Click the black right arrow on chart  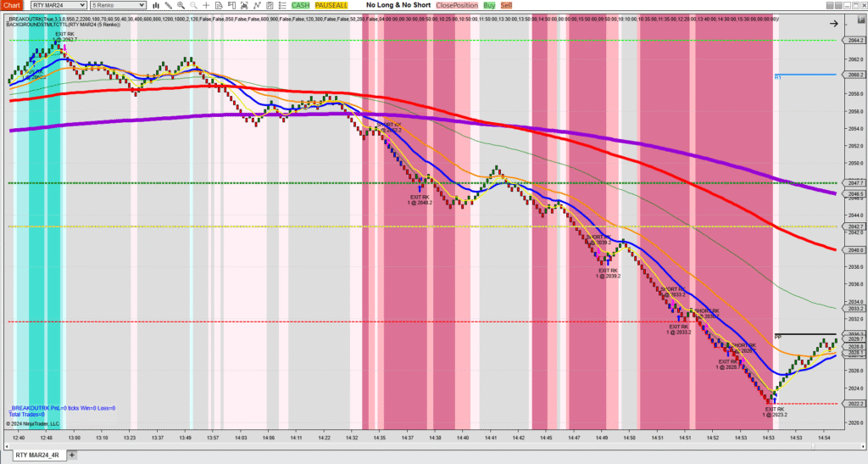[x=834, y=25]
